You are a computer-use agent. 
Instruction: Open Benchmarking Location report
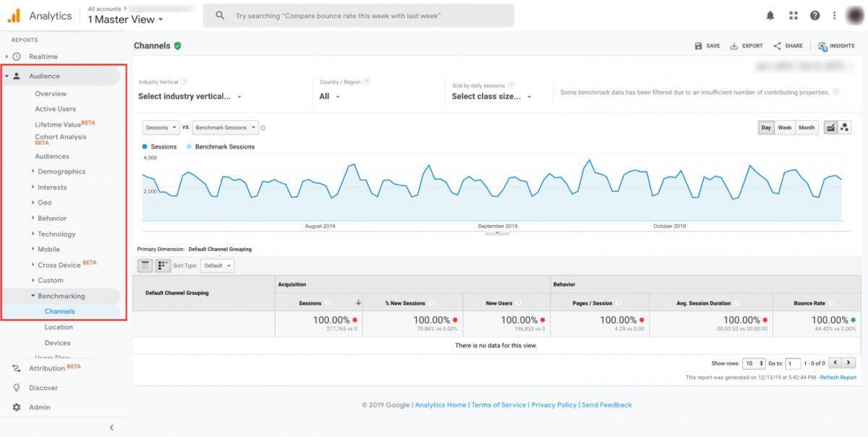[x=59, y=327]
